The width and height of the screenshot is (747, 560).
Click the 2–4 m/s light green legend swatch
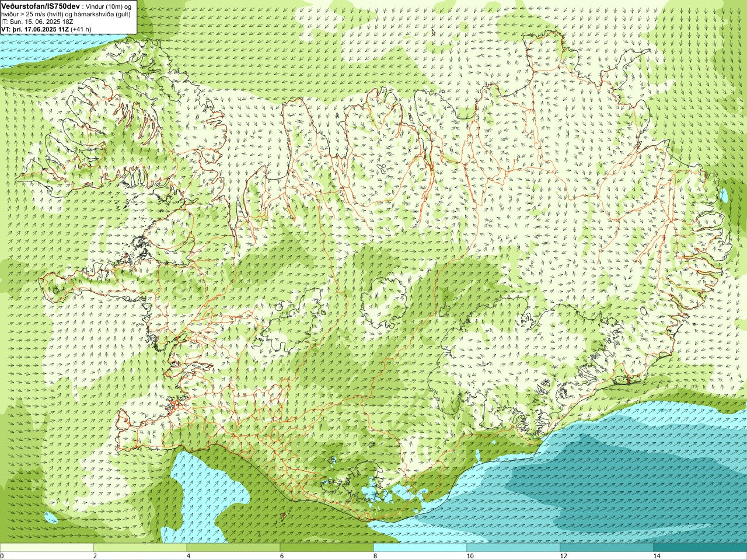click(140, 548)
